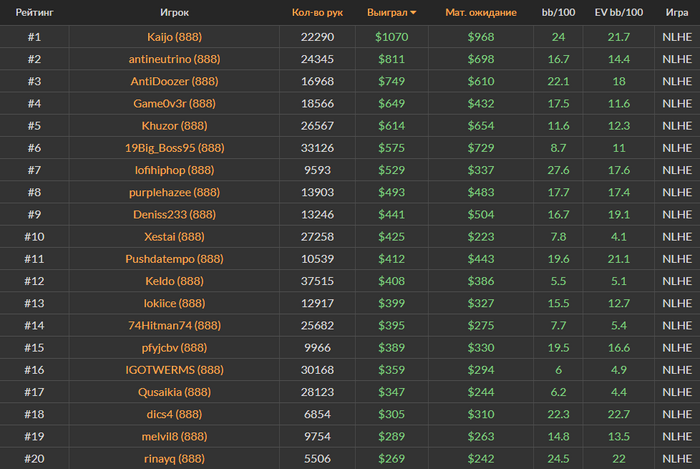Sort by the Выиграл column arrow
Image resolution: width=700 pixels, height=469 pixels.
414,13
